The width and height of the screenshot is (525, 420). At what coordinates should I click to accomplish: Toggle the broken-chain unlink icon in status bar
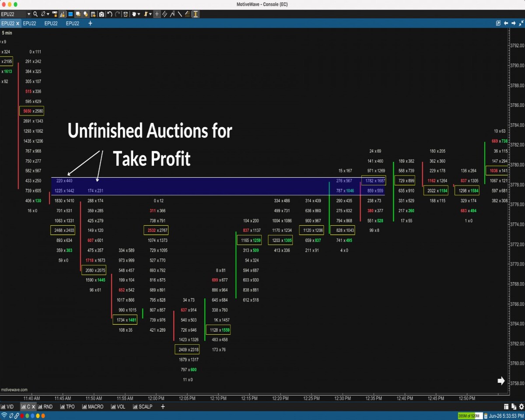point(11,416)
